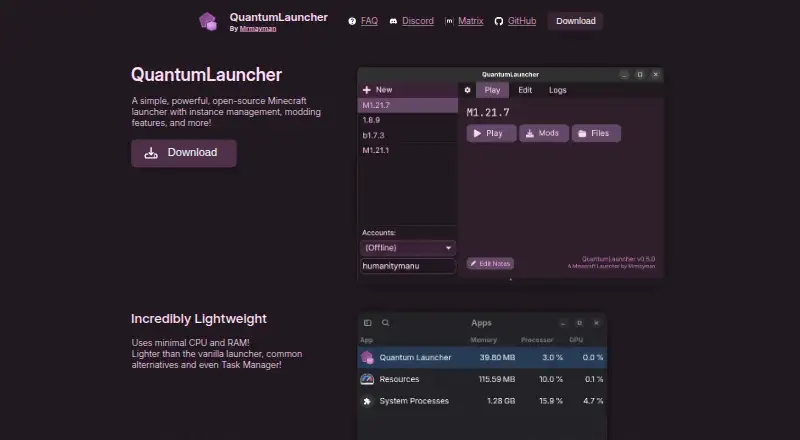Click the 1.28 GB memory value

501,401
